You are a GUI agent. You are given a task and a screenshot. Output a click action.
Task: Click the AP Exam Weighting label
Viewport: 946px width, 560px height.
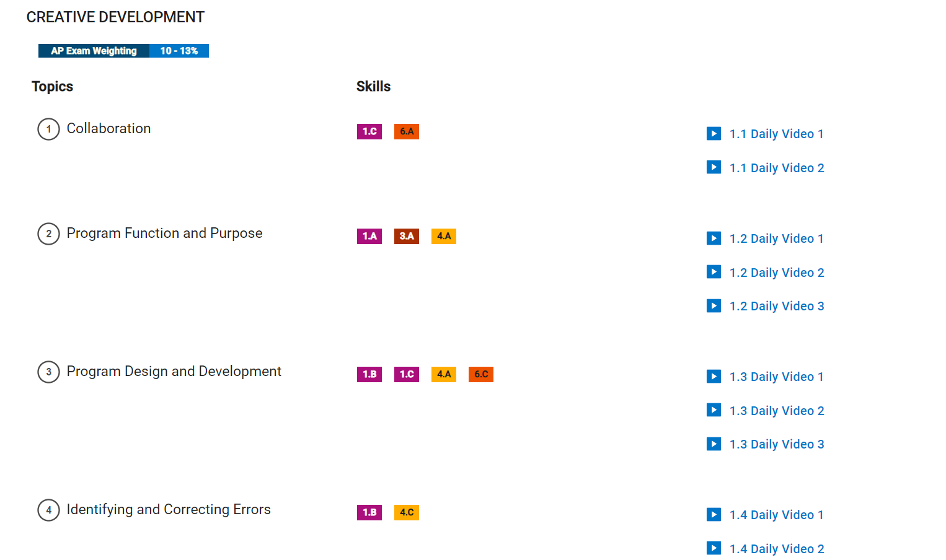[x=94, y=51]
